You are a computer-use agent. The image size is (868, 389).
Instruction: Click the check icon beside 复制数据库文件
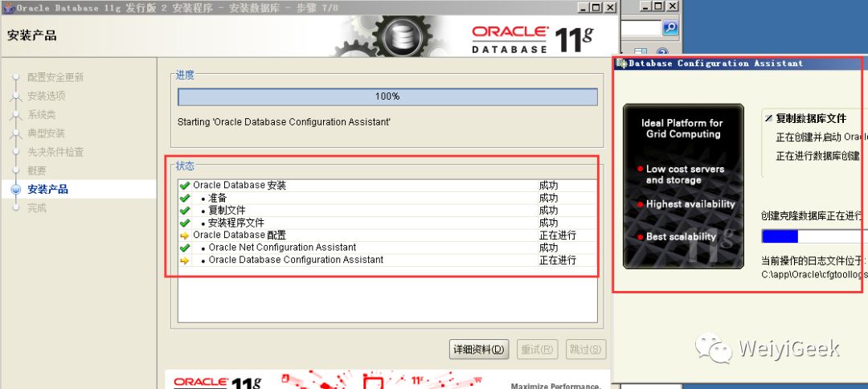coord(769,118)
